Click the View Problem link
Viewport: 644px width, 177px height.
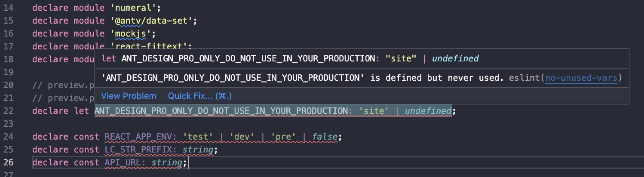click(129, 95)
